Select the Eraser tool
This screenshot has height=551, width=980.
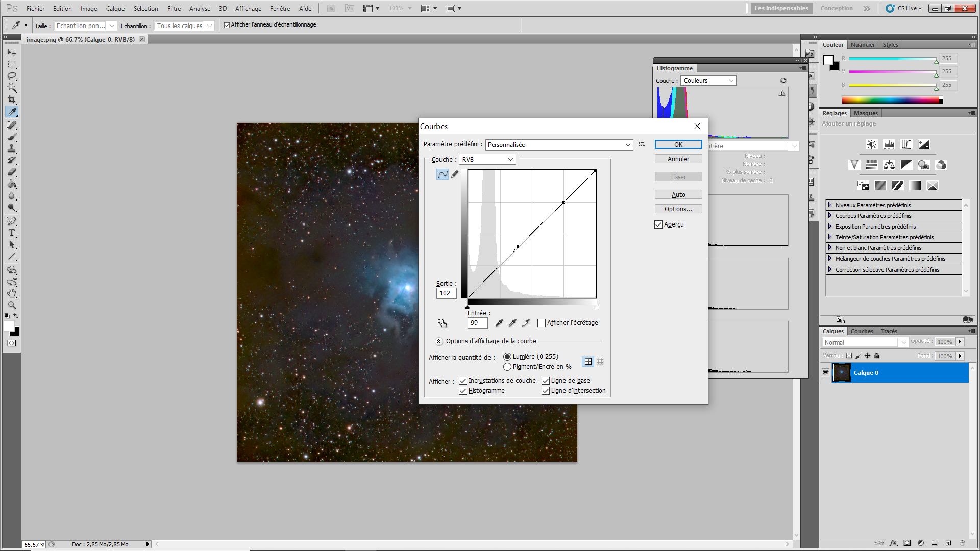[12, 172]
